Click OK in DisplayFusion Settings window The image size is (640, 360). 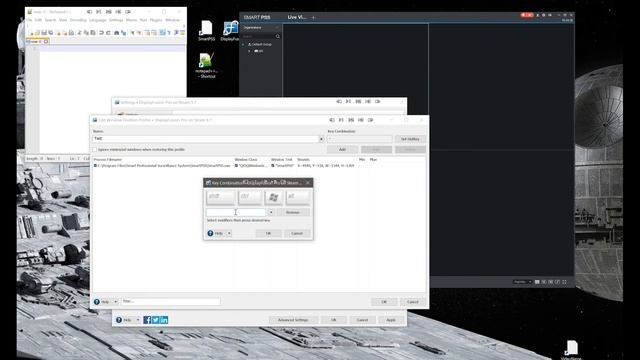pos(333,320)
